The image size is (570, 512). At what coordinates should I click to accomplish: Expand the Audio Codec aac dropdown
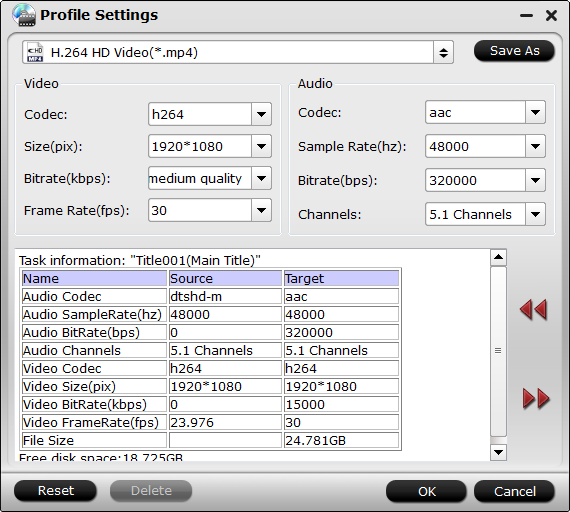pos(535,112)
